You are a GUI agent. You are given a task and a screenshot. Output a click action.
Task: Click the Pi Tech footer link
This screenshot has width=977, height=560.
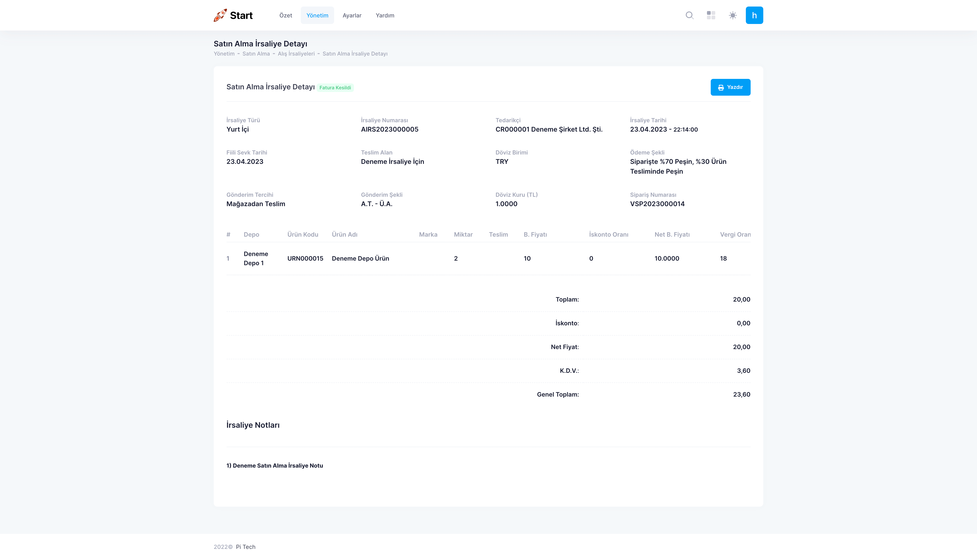(246, 546)
